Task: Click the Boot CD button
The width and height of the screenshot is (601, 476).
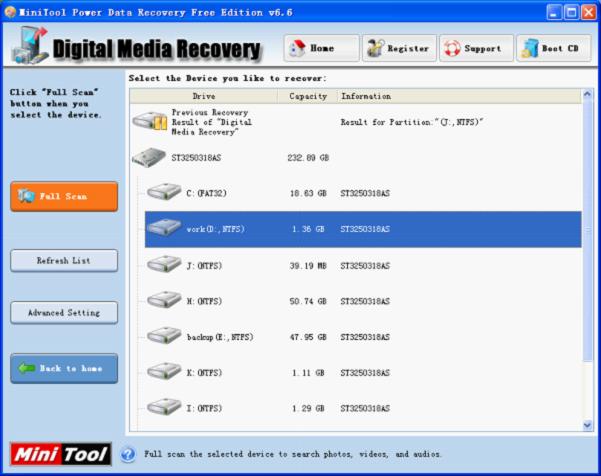Action: (553, 48)
